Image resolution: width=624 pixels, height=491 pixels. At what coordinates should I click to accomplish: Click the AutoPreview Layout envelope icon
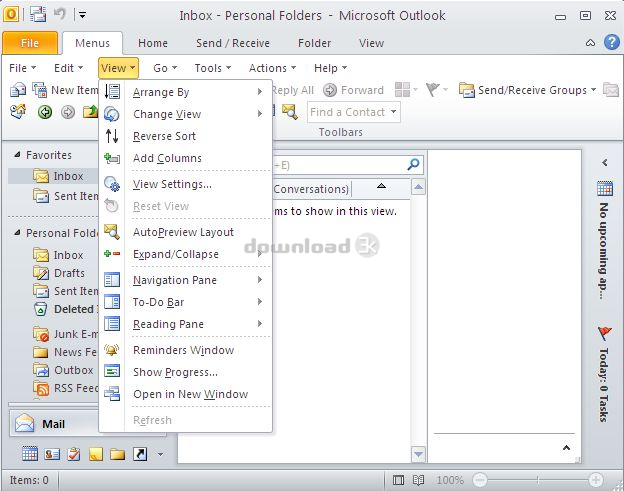(x=112, y=232)
